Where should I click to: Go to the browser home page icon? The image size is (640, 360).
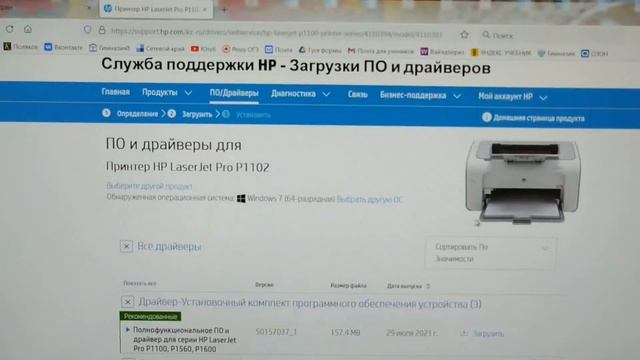point(28,29)
